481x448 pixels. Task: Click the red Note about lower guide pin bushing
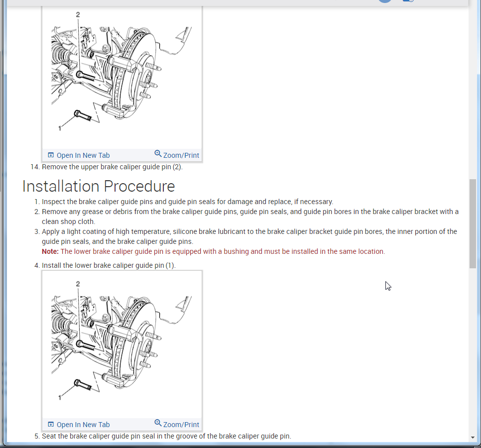coord(213,251)
